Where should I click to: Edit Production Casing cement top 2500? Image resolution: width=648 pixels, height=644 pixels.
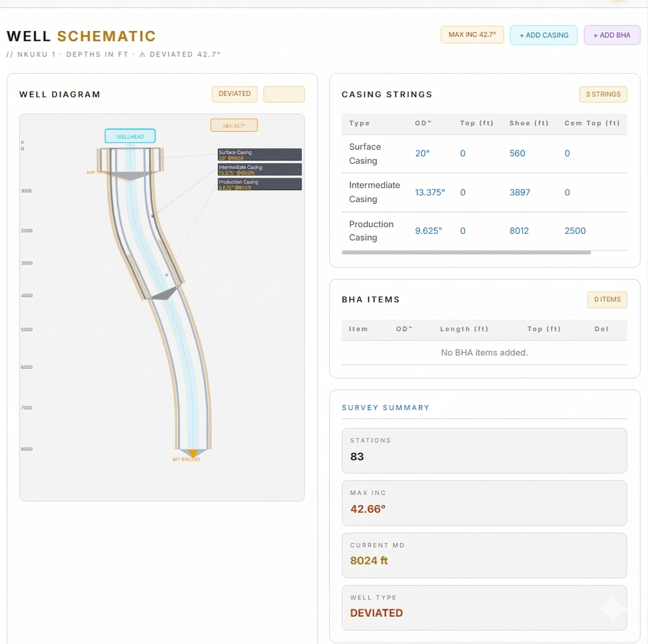pos(574,230)
